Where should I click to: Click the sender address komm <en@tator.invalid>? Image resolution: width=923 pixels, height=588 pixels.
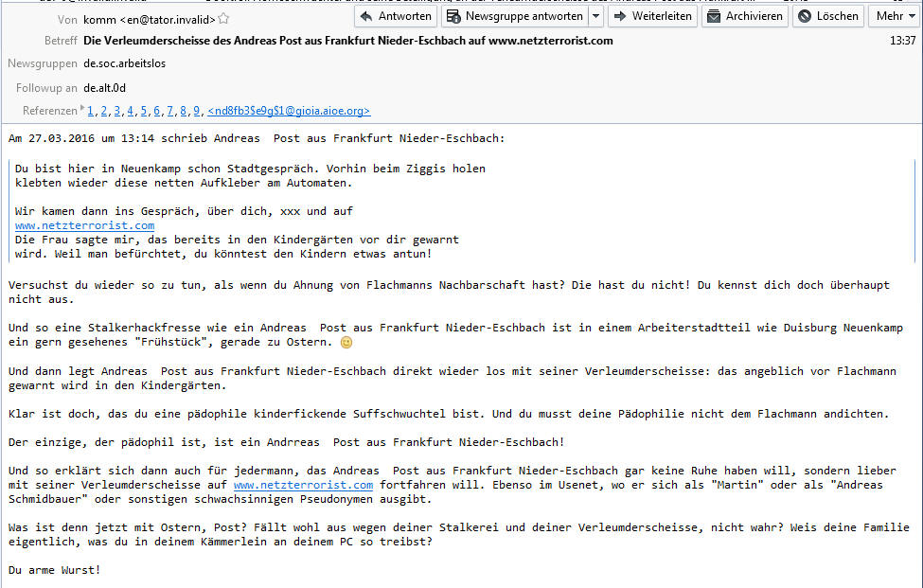pos(150,20)
